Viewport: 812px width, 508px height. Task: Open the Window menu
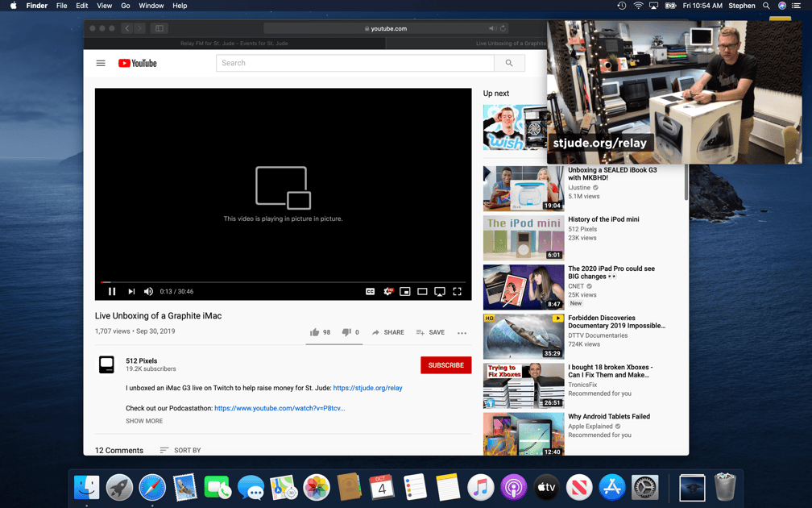pyautogui.click(x=151, y=6)
